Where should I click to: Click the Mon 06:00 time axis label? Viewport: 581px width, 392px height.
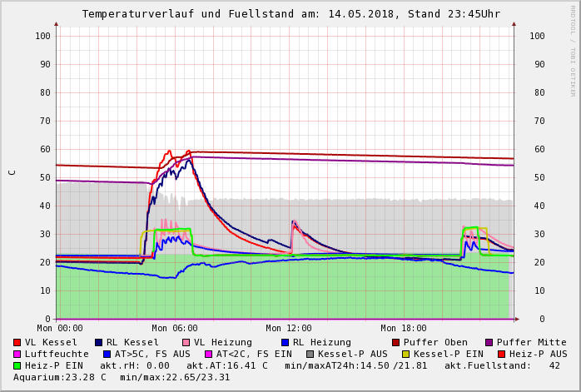(175, 329)
